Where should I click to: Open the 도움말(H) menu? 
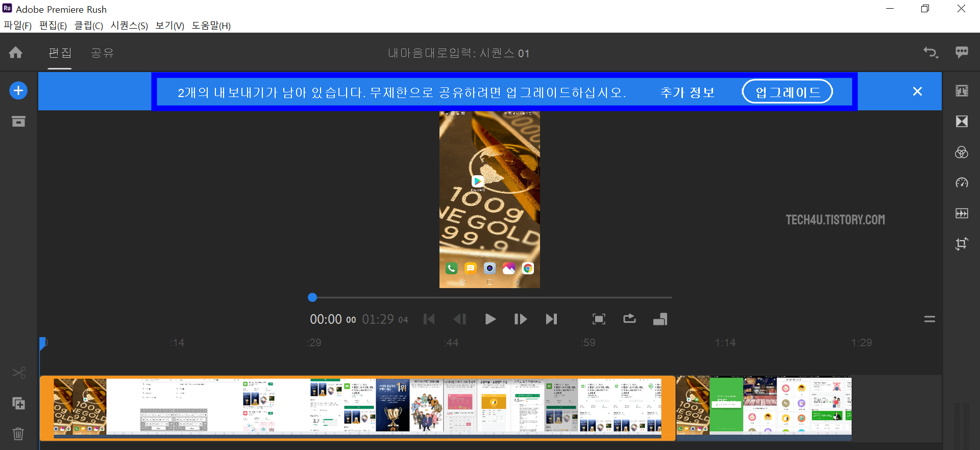coord(211,26)
